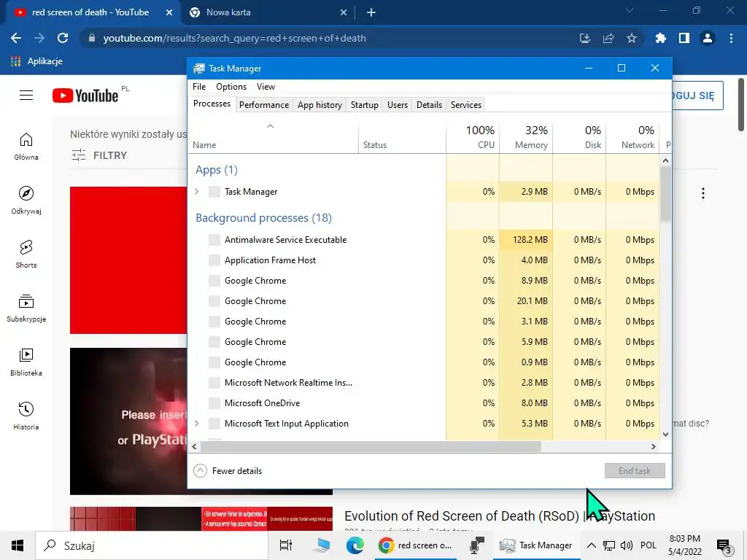Screen dimensions: 747x560
Task: Open a new Chrome tab
Action: (371, 13)
